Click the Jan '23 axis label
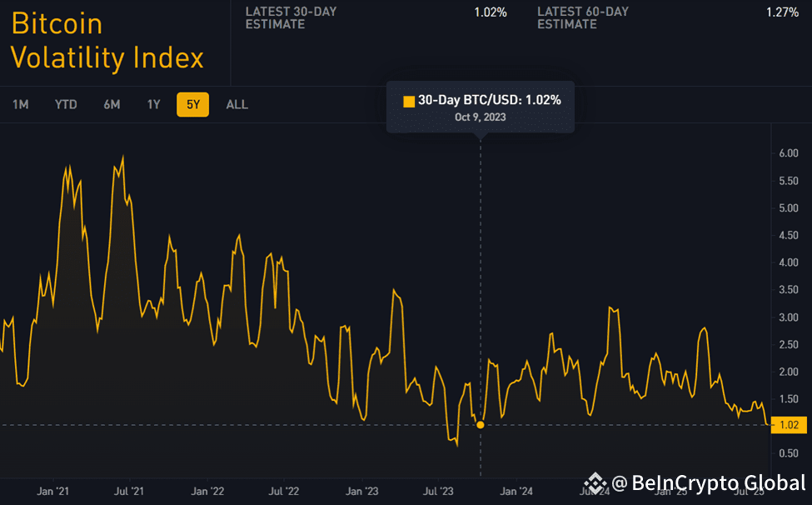 [x=362, y=491]
